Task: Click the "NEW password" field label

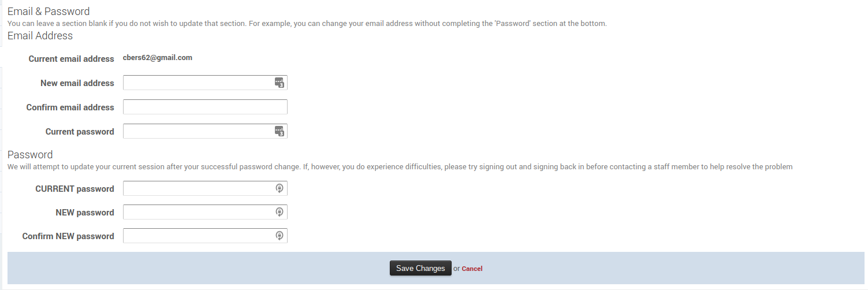Action: click(x=85, y=213)
